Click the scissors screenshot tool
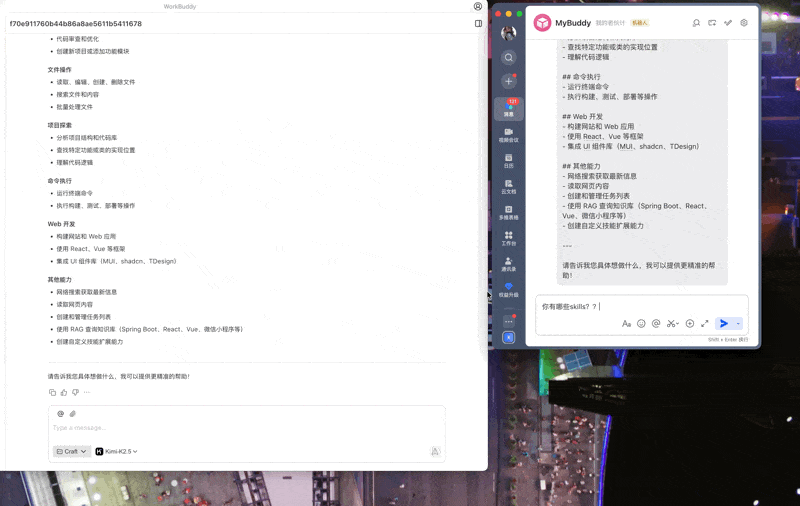 [672, 323]
